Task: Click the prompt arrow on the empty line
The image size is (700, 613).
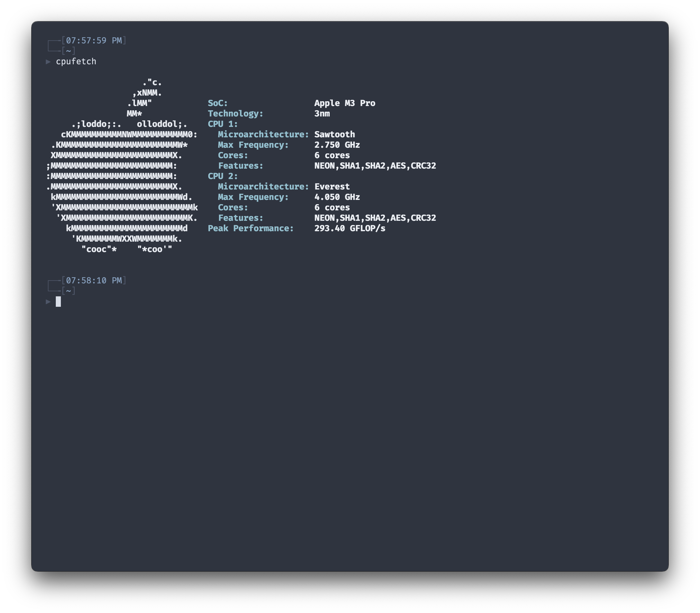Action: pyautogui.click(x=48, y=301)
